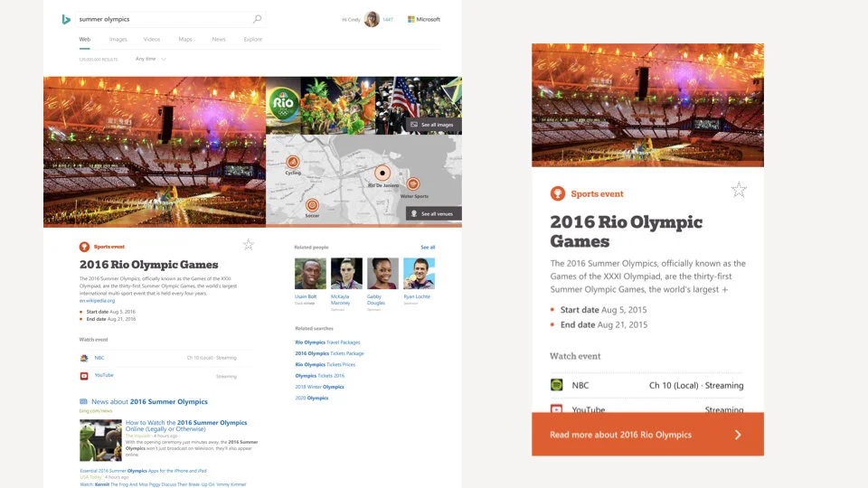Click the NBC icon in mobile card
The height and width of the screenshot is (488, 868).
557,385
